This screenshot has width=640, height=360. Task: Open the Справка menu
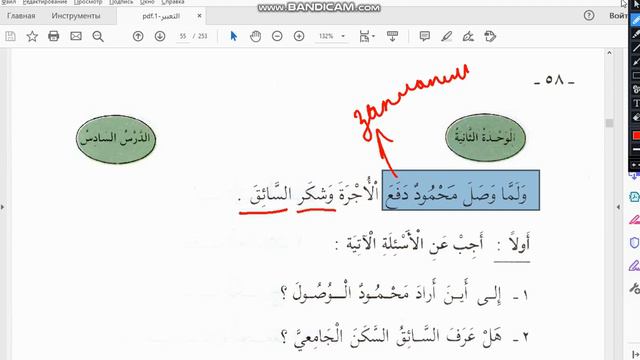[x=173, y=2]
